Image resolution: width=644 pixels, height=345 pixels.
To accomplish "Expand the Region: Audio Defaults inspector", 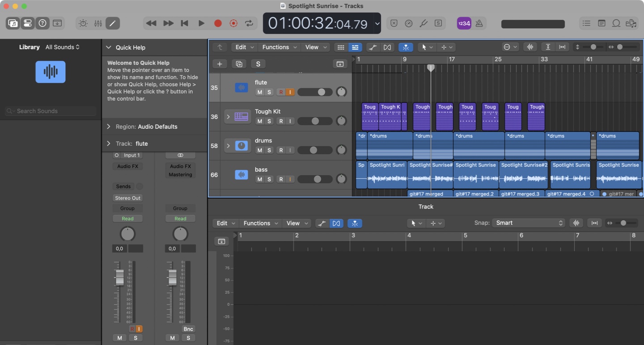I will click(109, 126).
